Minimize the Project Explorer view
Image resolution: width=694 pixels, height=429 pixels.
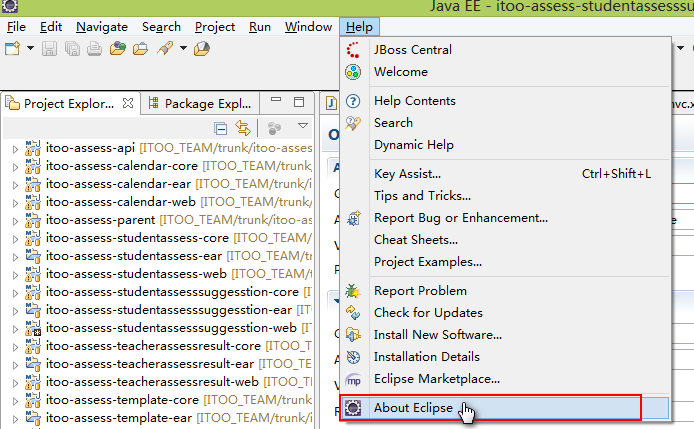[276, 101]
